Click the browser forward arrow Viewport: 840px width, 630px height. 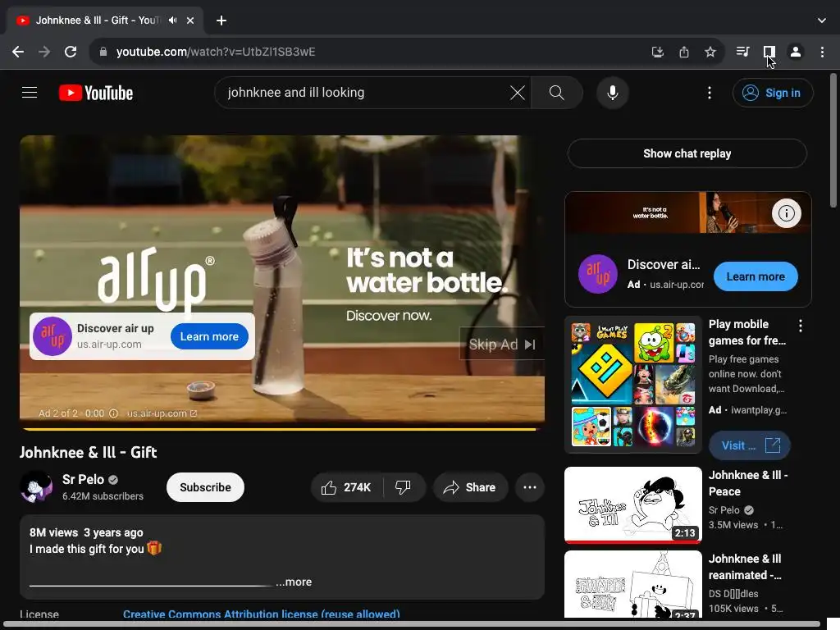[x=44, y=52]
